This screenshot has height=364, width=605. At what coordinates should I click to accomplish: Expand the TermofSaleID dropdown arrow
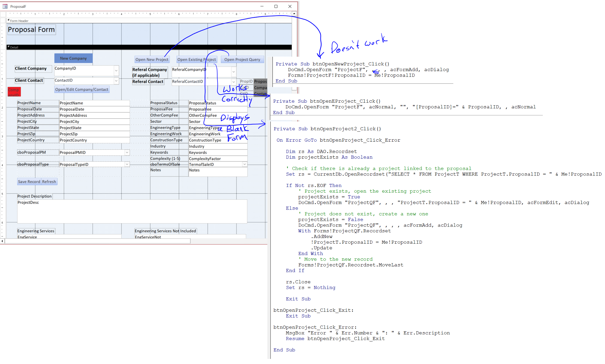[x=245, y=164]
